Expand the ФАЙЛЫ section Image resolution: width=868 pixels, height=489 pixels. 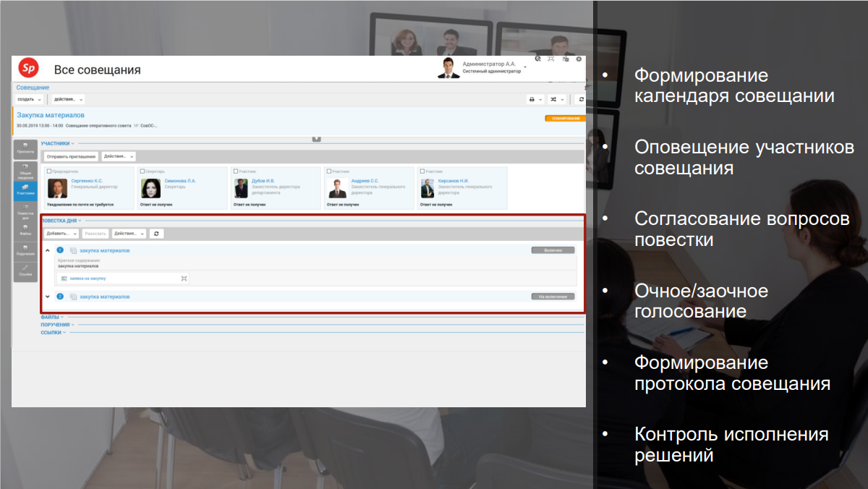click(x=52, y=317)
